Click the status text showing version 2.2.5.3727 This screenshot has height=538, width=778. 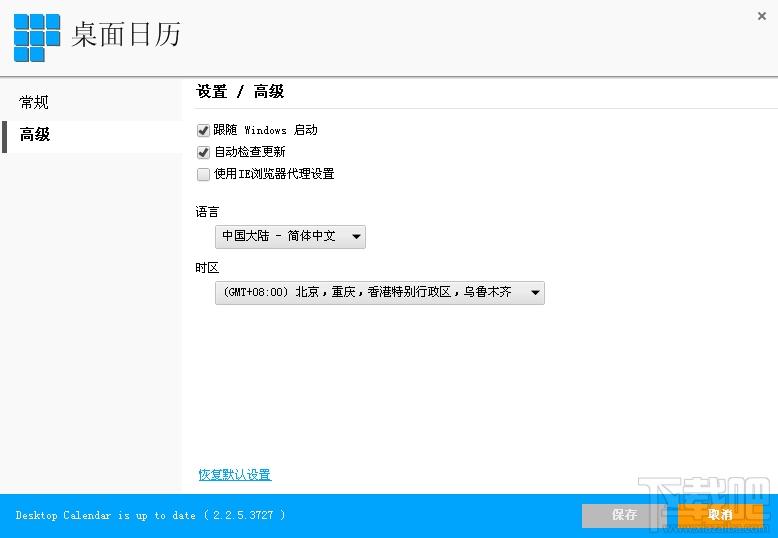[x=150, y=515]
